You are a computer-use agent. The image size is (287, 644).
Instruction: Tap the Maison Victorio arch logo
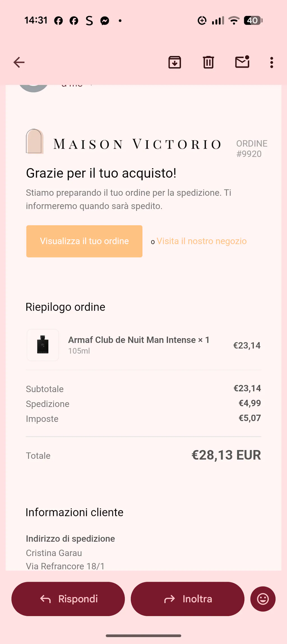click(34, 141)
